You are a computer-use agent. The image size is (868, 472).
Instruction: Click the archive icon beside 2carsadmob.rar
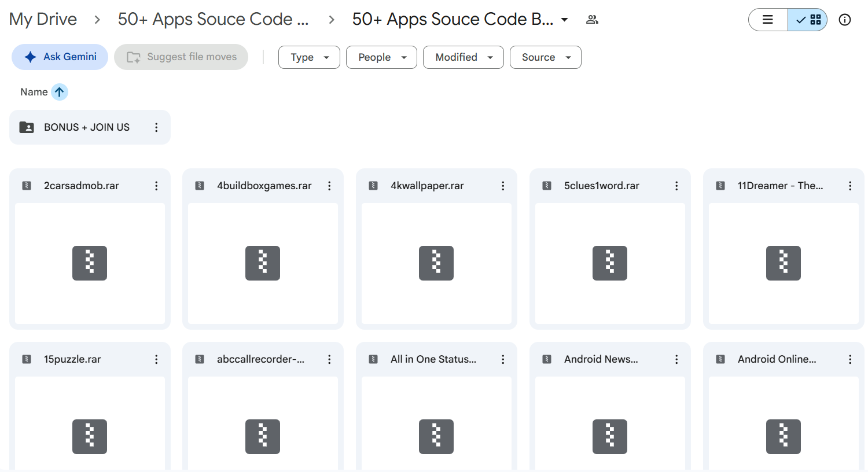point(27,186)
